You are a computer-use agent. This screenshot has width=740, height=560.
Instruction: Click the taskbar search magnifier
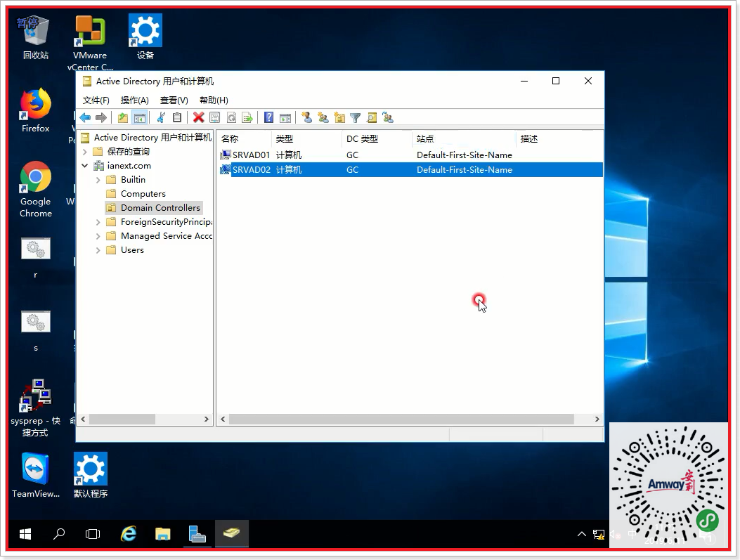pyautogui.click(x=59, y=533)
